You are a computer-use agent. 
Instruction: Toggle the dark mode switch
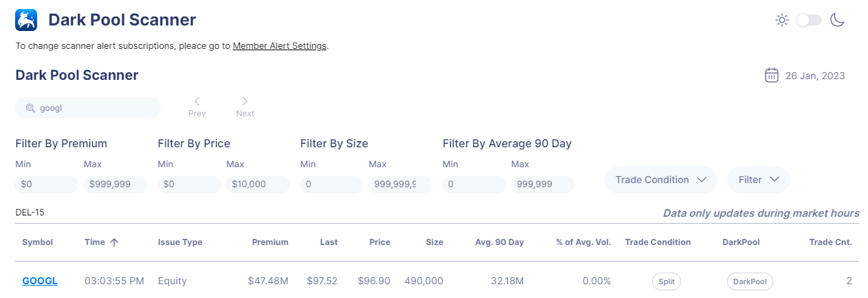(x=809, y=21)
